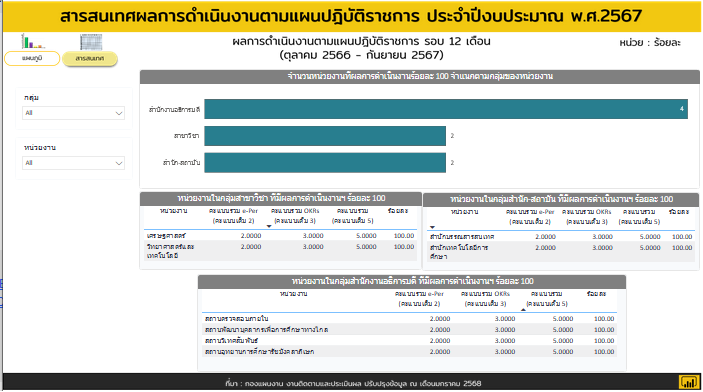Select the สำนักงานอธิการบดี bar with value 4
The width and height of the screenshot is (703, 392).
pyautogui.click(x=446, y=109)
